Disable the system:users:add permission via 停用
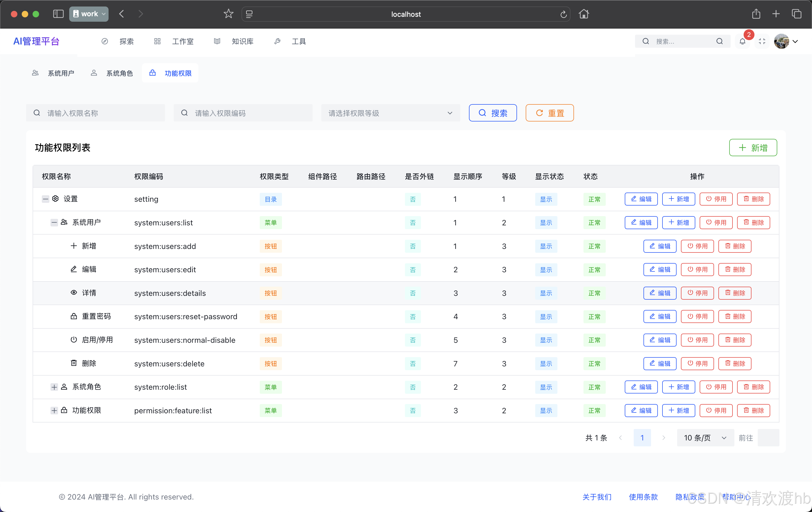Viewport: 812px width, 512px height. point(697,246)
